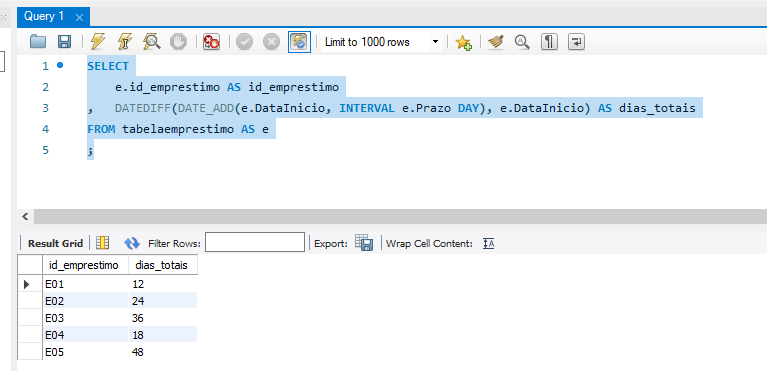Click the line number 2 in the gutter

tap(45, 87)
